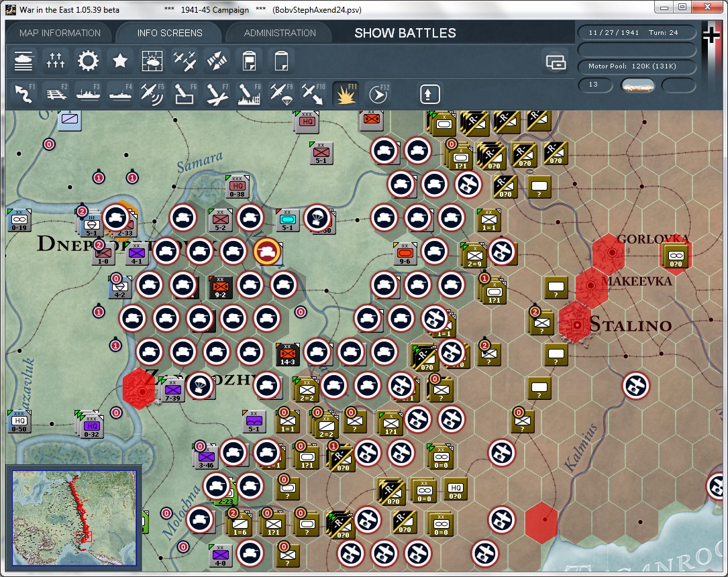Click the Gorlovka red city hex
The image size is (728, 577).
609,254
